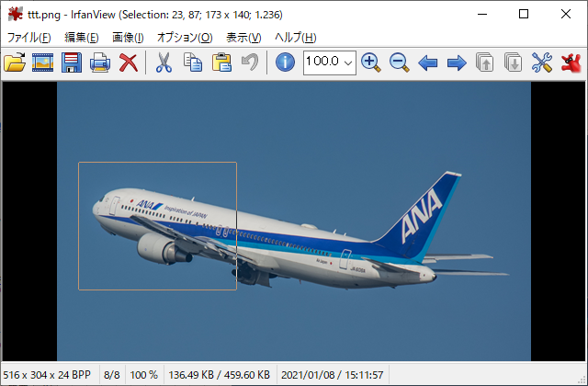Open the 画像(I) menu
Image resolution: width=588 pixels, height=386 pixels.
coord(128,38)
